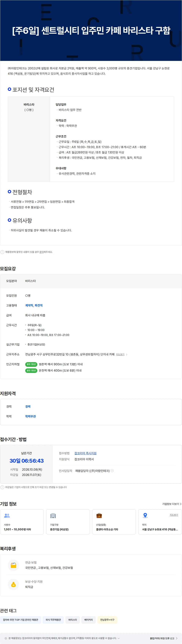Click the notice icon in footer disclaimer
This screenshot has height=644, width=182.
6,638
